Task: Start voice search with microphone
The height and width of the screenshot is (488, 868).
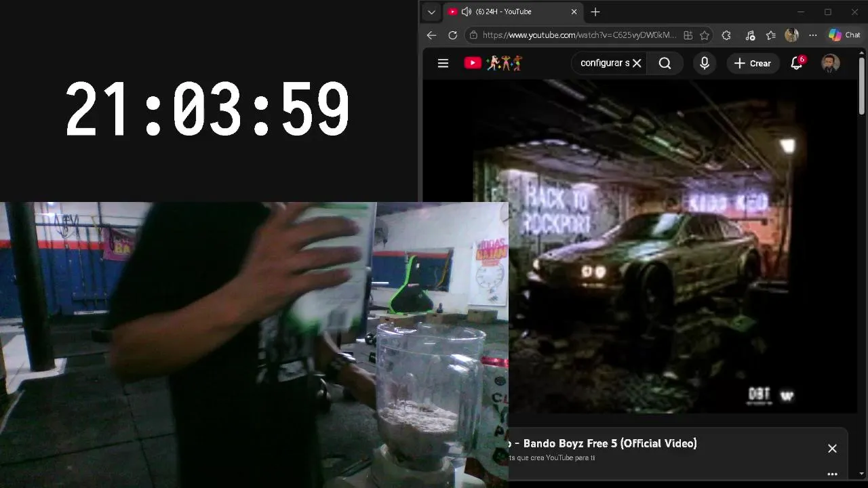Action: (x=705, y=63)
